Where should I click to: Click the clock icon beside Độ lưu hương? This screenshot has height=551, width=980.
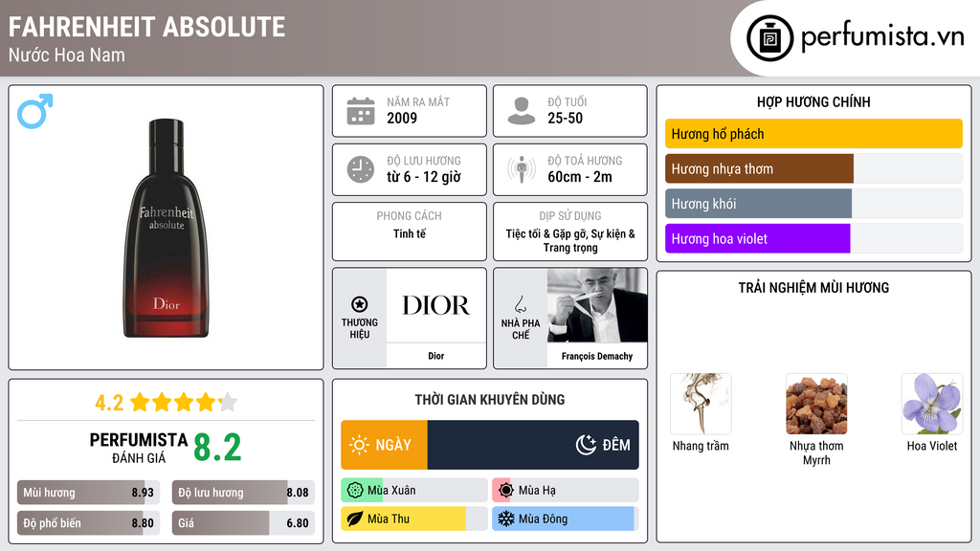(x=361, y=169)
